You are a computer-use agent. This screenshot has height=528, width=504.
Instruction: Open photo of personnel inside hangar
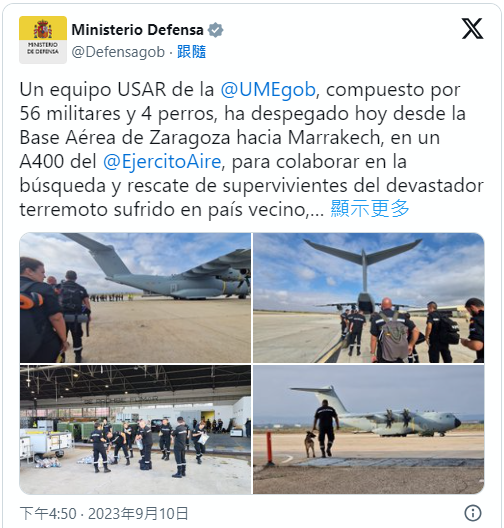tap(135, 429)
